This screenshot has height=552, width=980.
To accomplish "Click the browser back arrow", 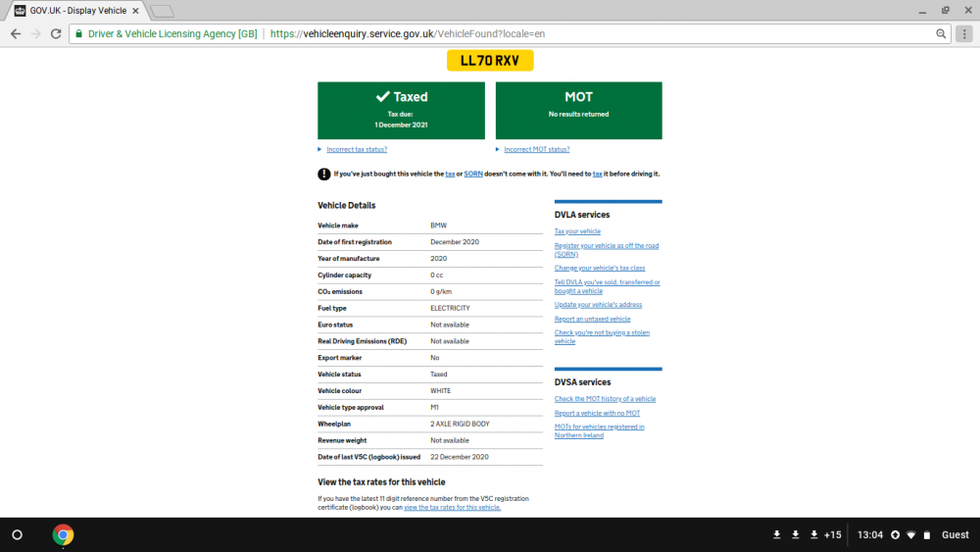I will coord(16,33).
